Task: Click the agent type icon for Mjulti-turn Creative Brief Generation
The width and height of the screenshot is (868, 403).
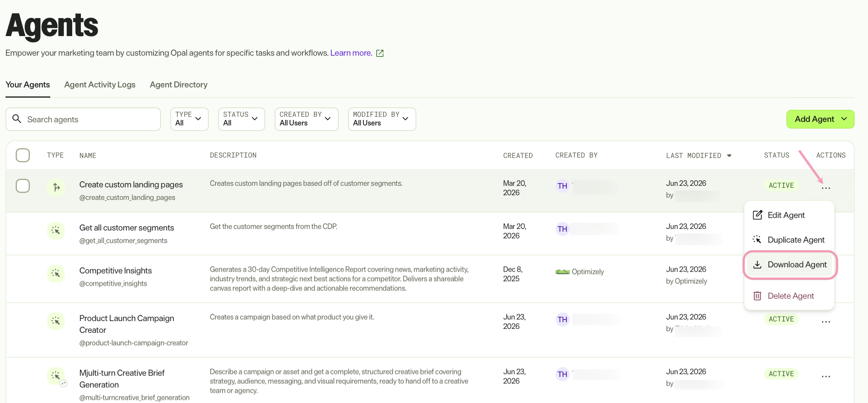Action: click(x=56, y=376)
